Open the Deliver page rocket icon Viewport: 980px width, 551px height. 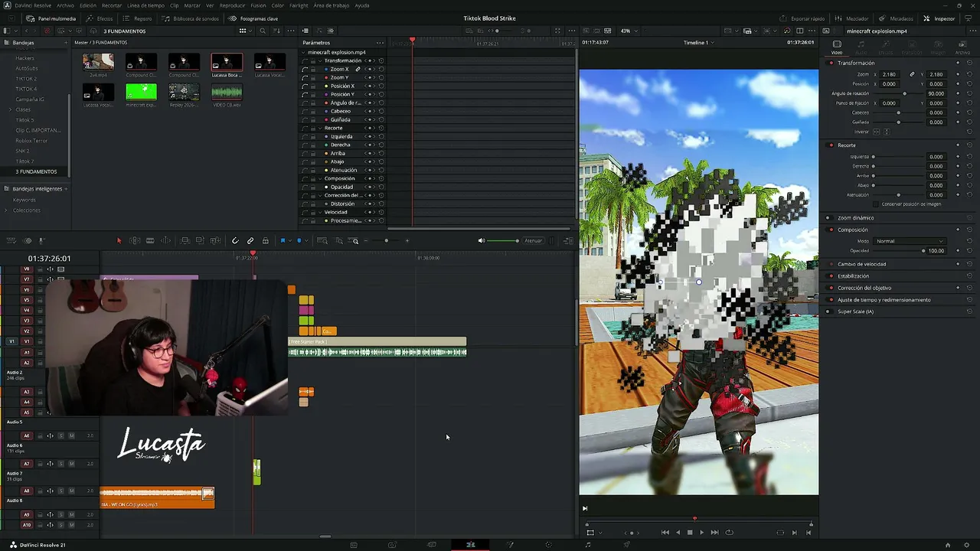(x=626, y=545)
